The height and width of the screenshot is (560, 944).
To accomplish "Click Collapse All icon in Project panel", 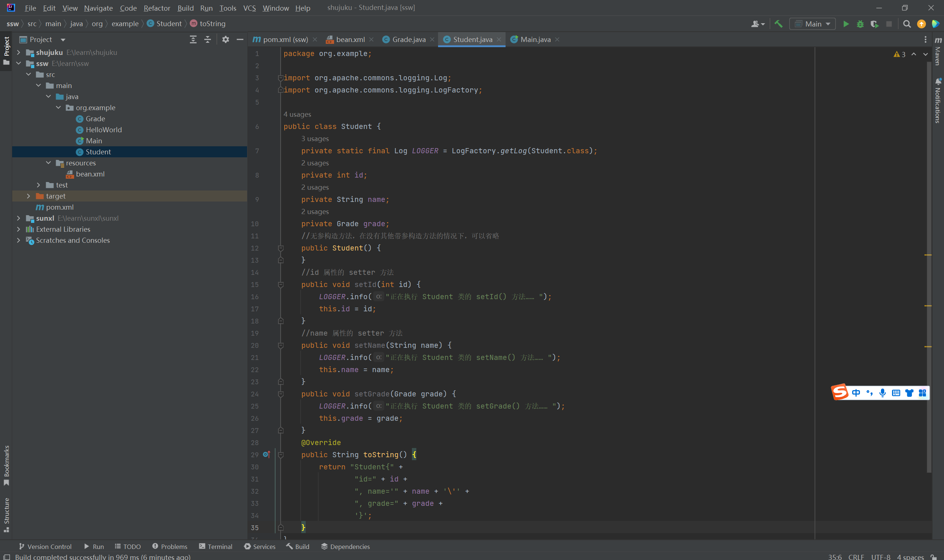I will point(208,40).
